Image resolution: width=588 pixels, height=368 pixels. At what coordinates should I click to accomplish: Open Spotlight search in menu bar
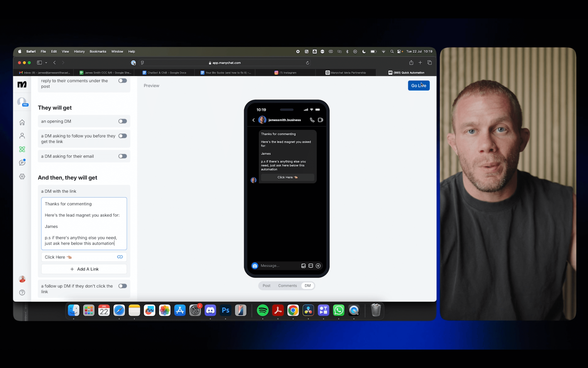[392, 52]
